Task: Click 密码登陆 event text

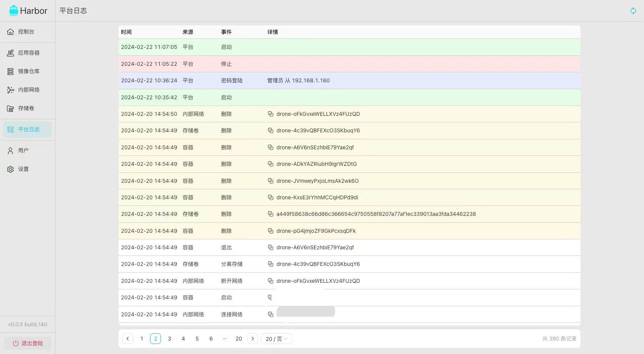Action: (232, 80)
